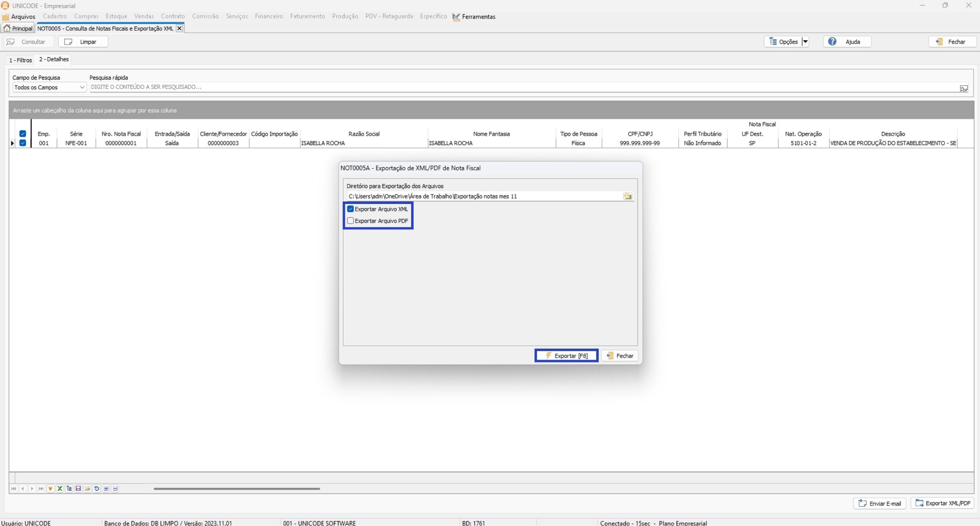Click the Enviar E-mail button
This screenshot has height=526, width=980.
click(879, 504)
